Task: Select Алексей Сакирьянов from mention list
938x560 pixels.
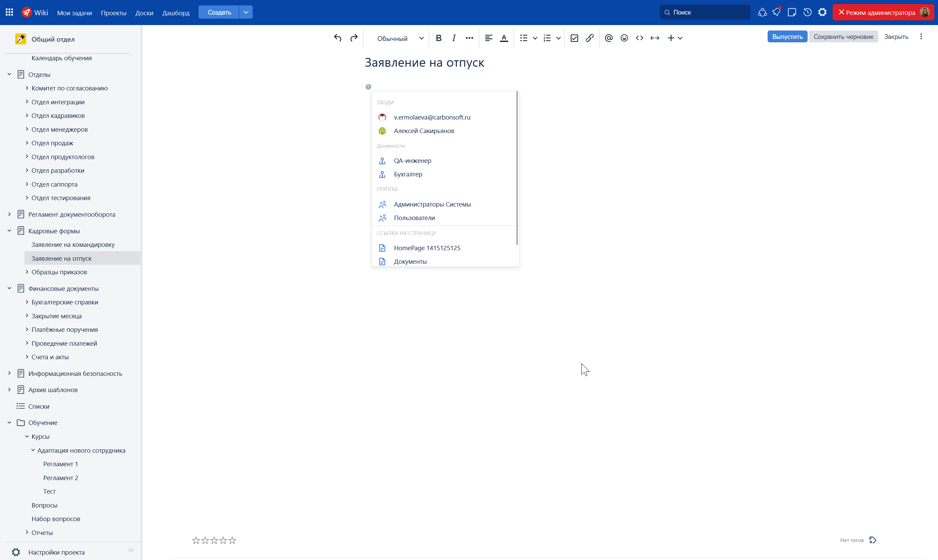Action: click(x=423, y=131)
